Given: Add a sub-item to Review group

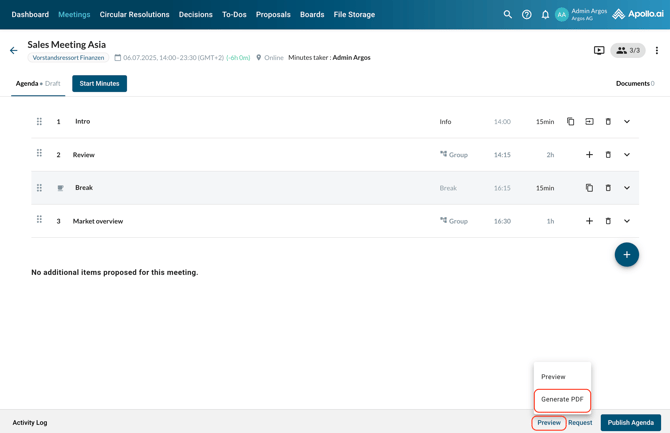Looking at the screenshot, I should tap(589, 155).
